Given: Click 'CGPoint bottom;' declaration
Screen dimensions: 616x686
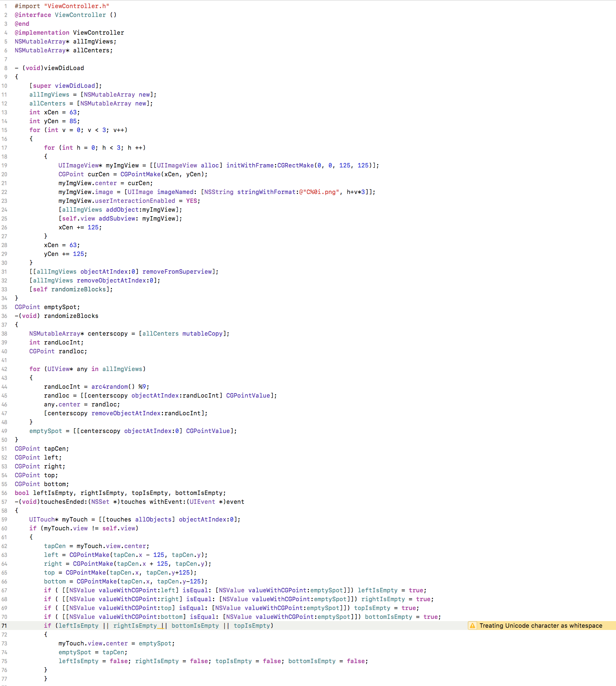Looking at the screenshot, I should pyautogui.click(x=42, y=484).
